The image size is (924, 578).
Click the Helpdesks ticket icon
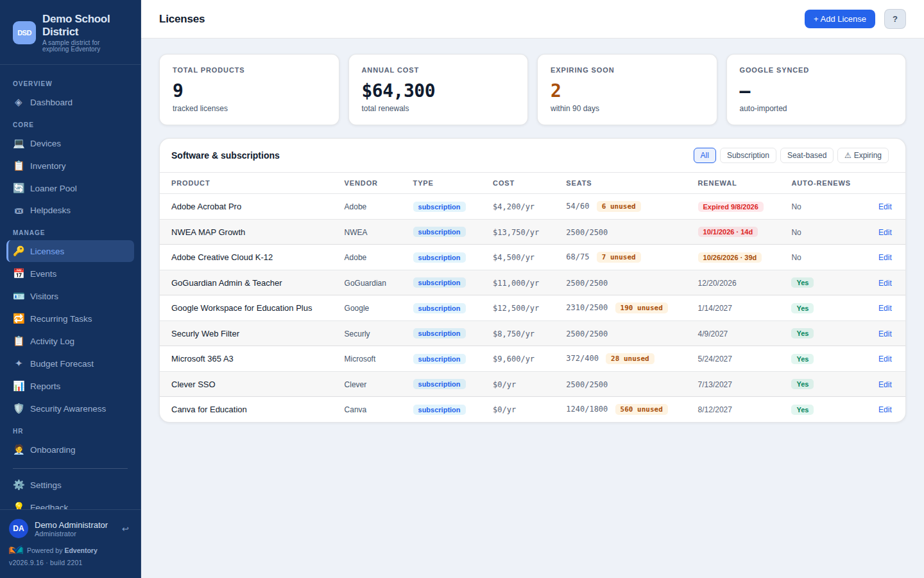click(x=19, y=211)
